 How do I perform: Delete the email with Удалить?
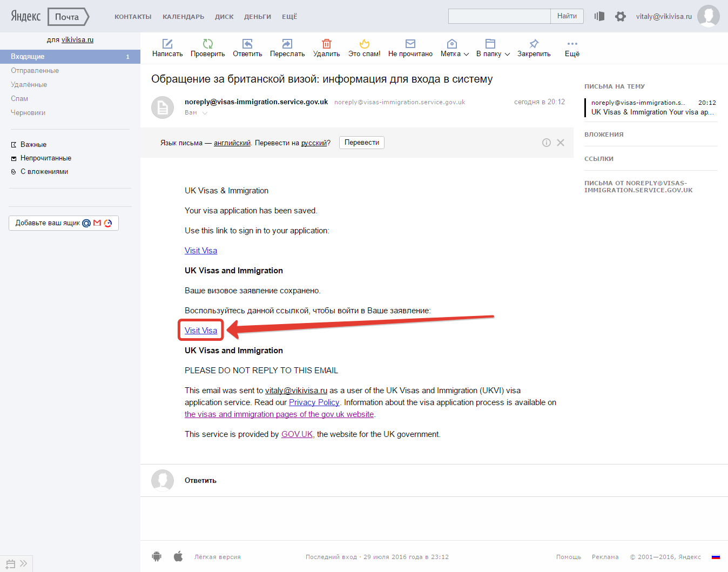click(327, 48)
